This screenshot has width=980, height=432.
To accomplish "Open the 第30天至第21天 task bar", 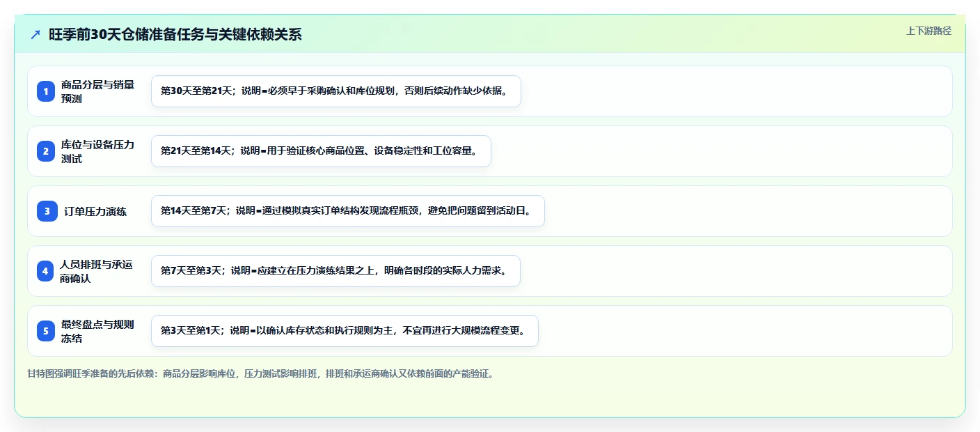I will (336, 91).
